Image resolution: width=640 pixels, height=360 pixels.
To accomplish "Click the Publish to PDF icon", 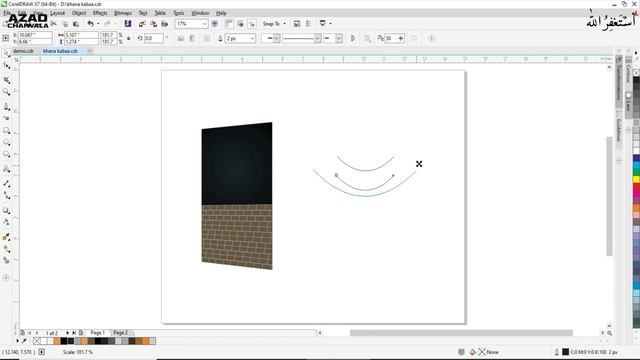I will pyautogui.click(x=164, y=24).
